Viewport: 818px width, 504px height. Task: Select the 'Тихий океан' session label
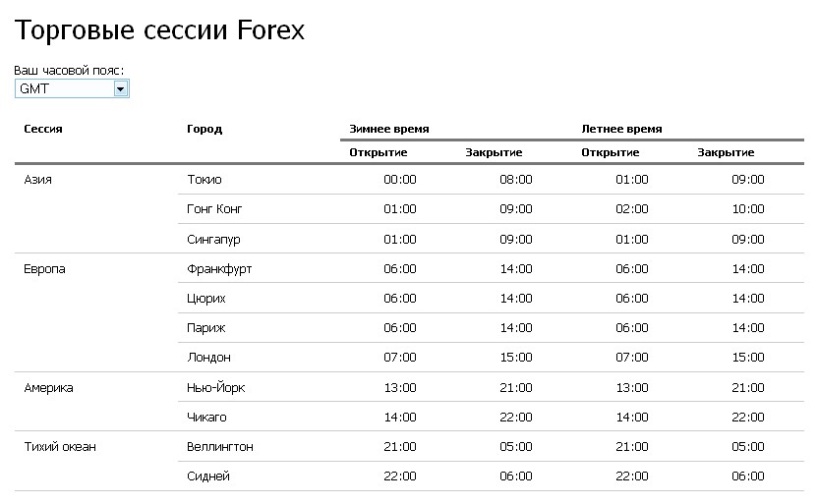click(x=60, y=447)
